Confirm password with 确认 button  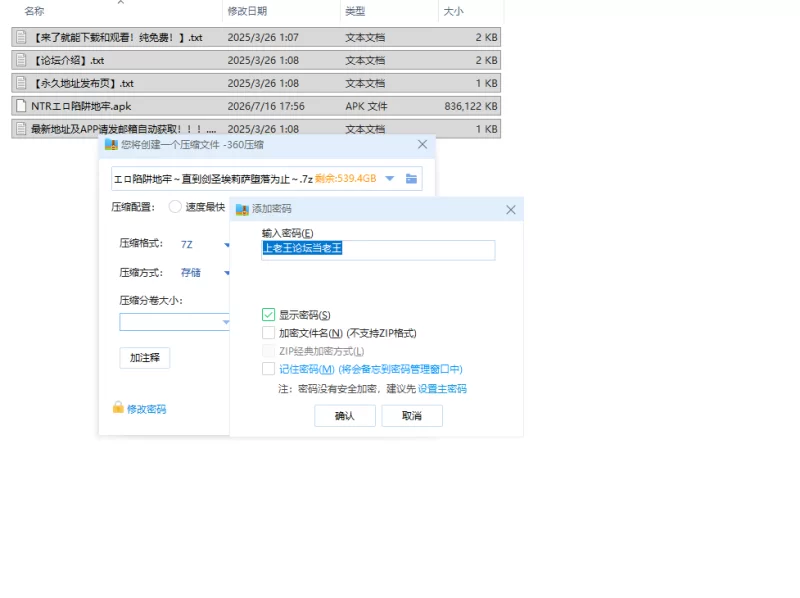click(345, 416)
